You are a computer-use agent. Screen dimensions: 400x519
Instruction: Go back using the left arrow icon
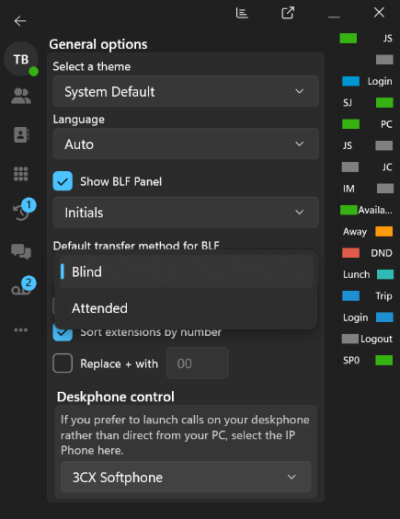[20, 21]
